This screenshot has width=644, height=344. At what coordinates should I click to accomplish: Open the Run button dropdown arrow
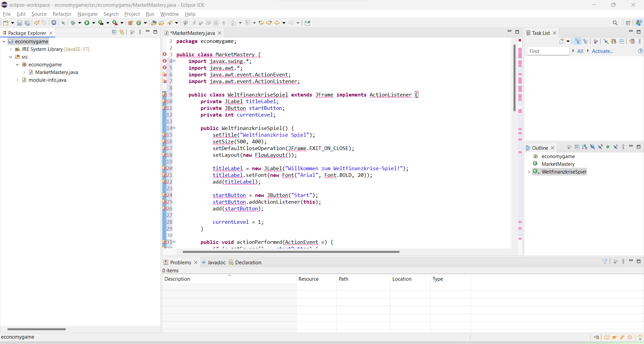[94, 23]
